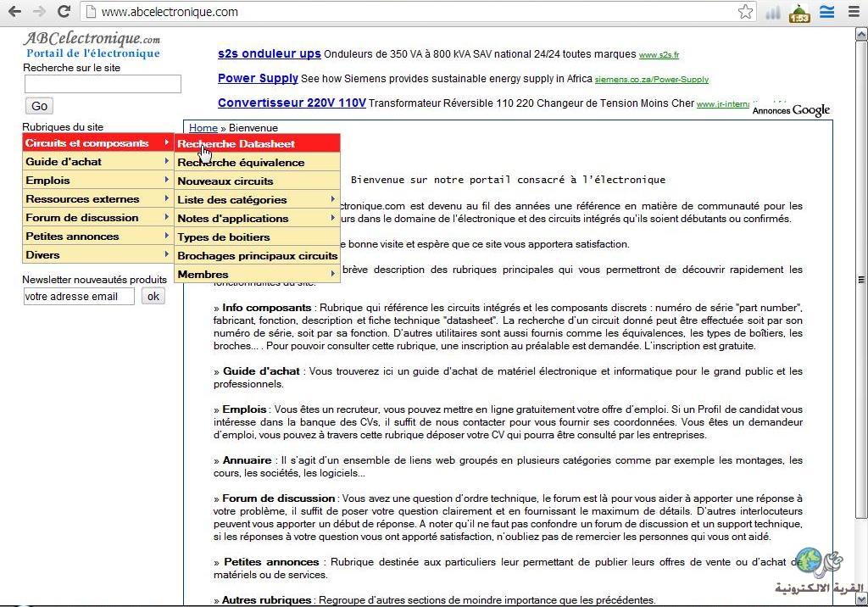
Task: Expand the 'Petites annonces' submenu arrow
Action: (166, 236)
